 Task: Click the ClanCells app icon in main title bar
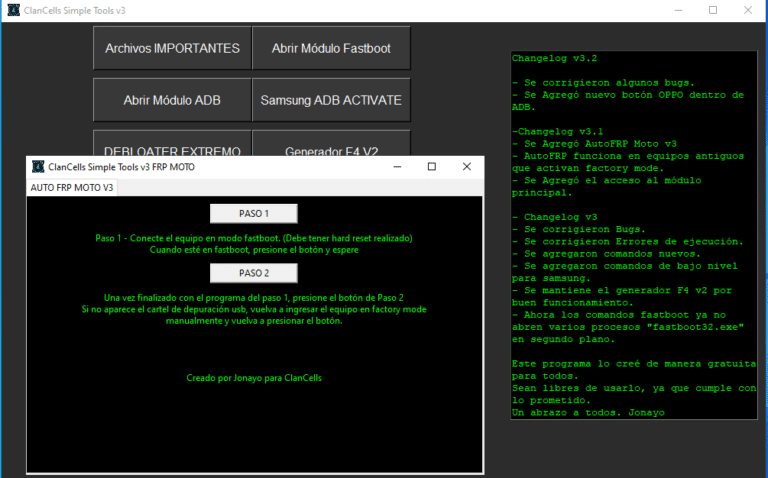[14, 10]
